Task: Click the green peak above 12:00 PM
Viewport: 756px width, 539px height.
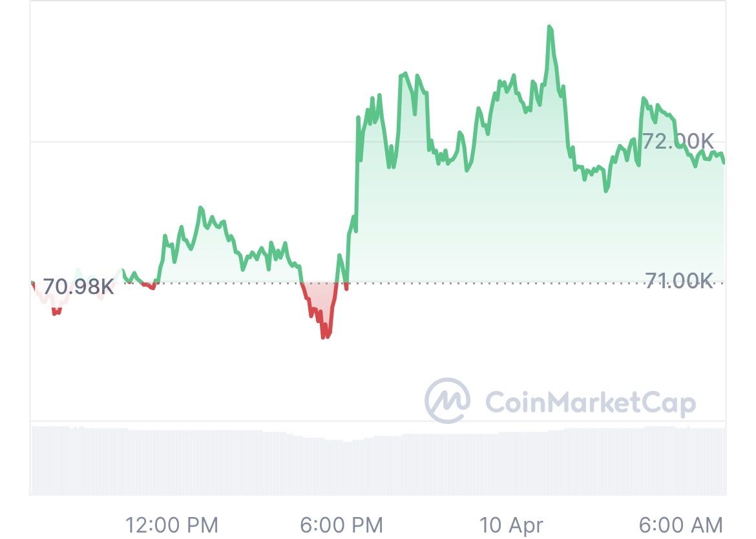Action: [200, 210]
